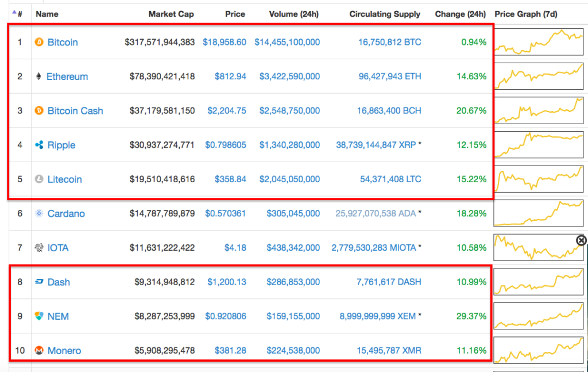Click the Price Graph (7d) header

pyautogui.click(x=526, y=14)
